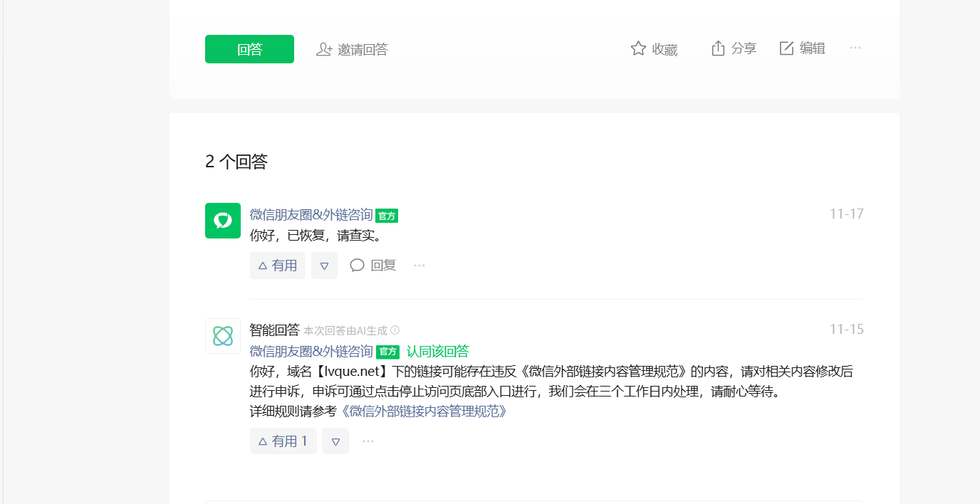Click the 分享 share icon
Viewport: 980px width, 504px height.
[x=718, y=48]
